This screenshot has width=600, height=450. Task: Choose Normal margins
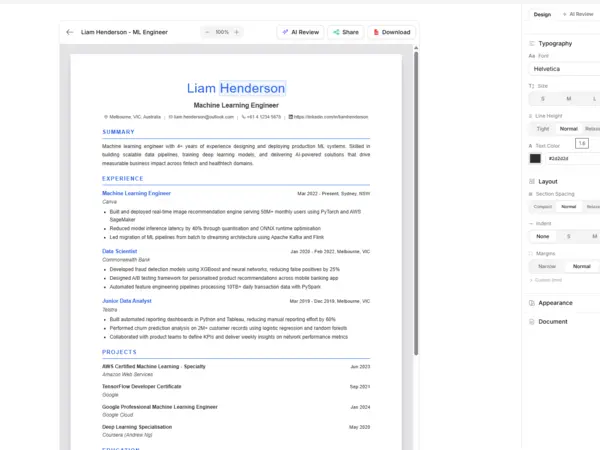(582, 266)
